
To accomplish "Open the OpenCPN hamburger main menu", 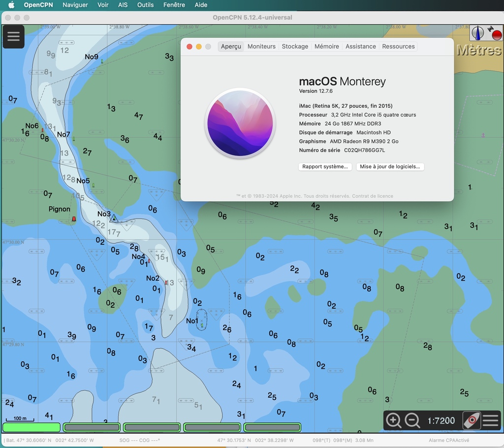I will [x=13, y=36].
